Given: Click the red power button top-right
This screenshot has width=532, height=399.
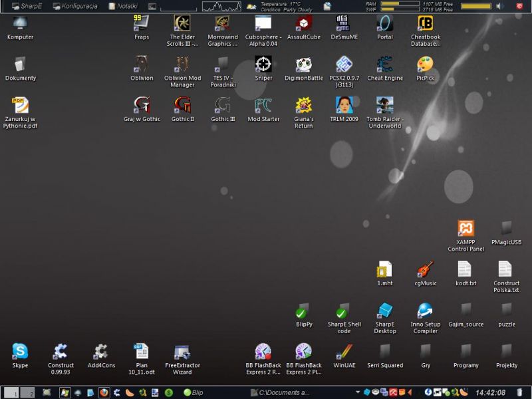Looking at the screenshot, I should pos(519,6).
